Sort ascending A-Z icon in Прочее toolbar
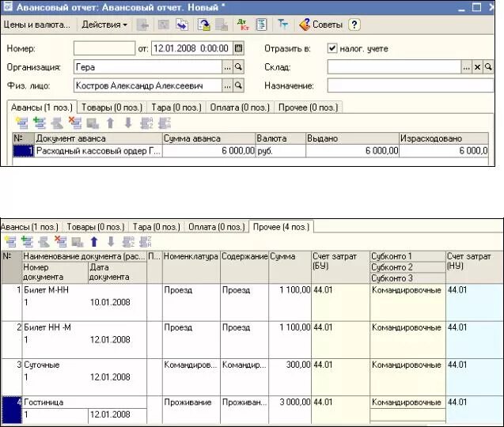 point(128,242)
